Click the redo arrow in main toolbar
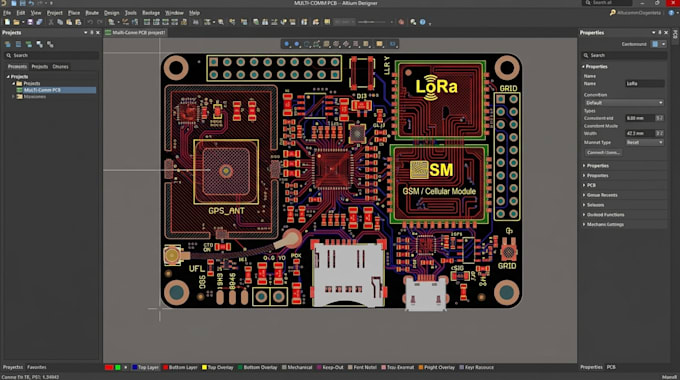Viewport: 680px width, 380px height. 100,22
